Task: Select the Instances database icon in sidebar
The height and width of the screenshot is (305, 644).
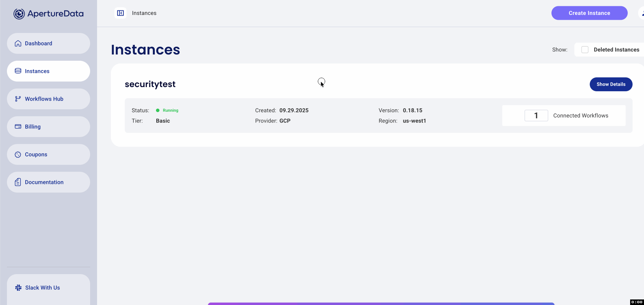Action: tap(18, 71)
